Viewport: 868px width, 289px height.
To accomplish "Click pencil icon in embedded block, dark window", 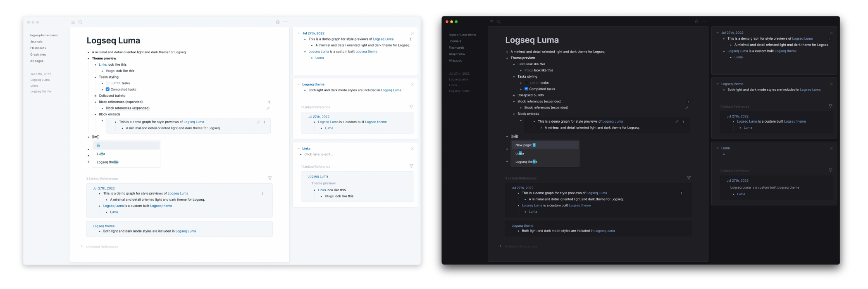I will (x=677, y=122).
